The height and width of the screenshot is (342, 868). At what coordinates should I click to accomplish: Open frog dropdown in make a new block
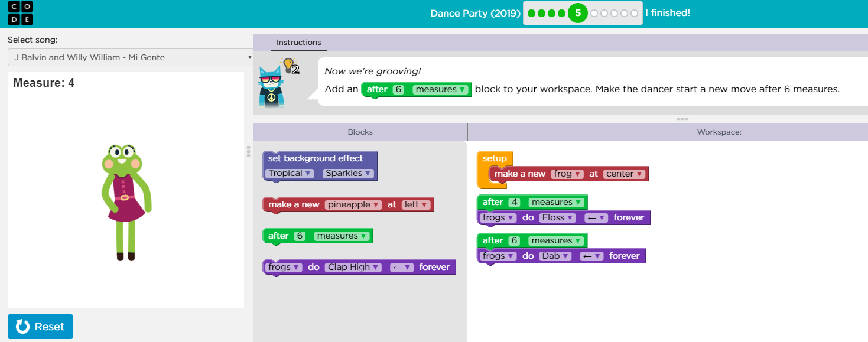click(x=567, y=174)
